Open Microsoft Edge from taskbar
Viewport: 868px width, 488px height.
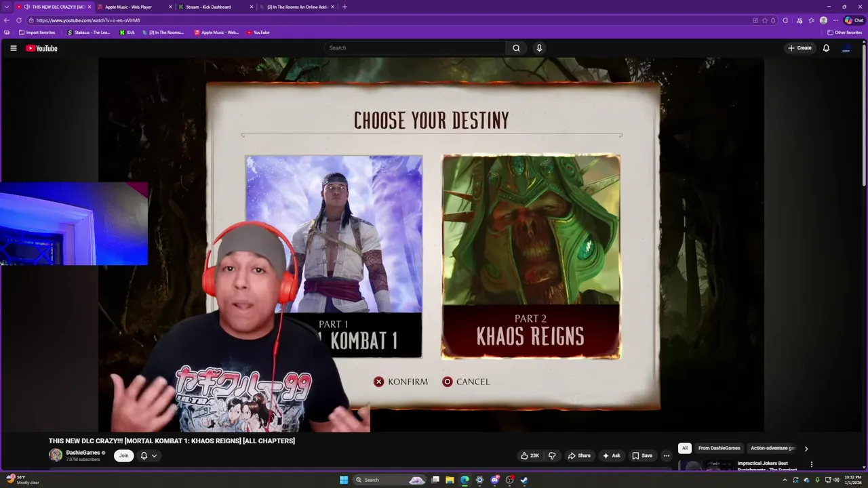[465, 480]
